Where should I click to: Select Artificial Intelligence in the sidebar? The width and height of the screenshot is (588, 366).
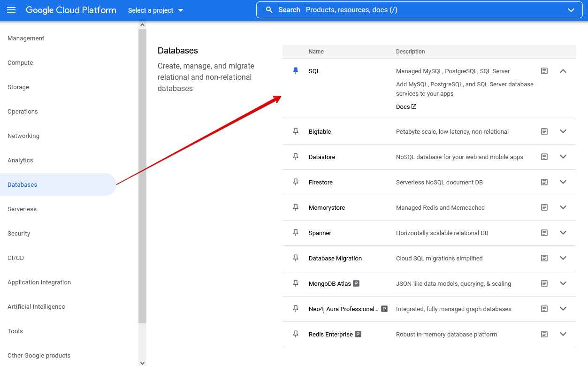pos(36,307)
